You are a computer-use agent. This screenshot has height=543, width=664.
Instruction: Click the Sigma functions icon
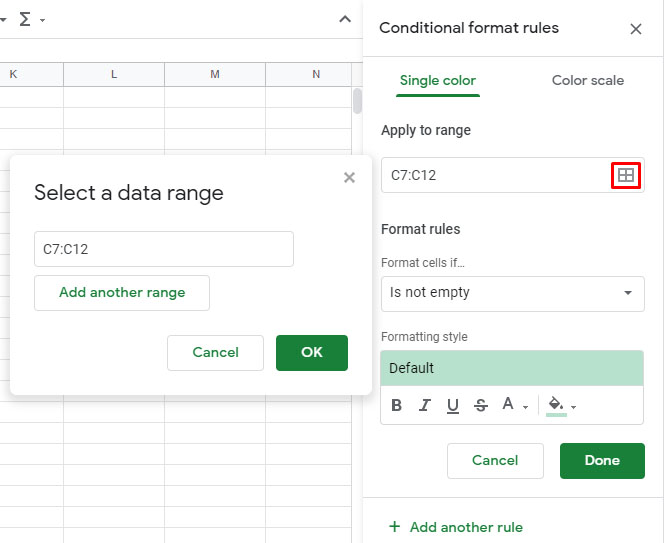tap(24, 19)
